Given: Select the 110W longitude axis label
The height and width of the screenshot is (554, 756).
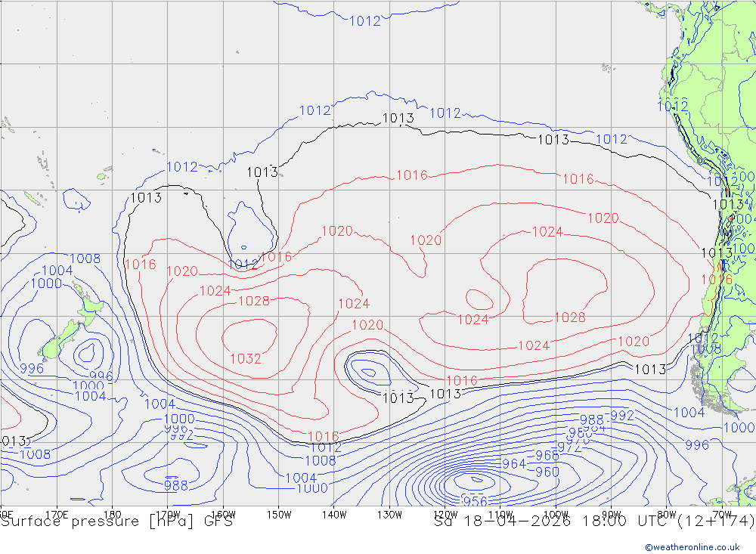Looking at the screenshot, I should pyautogui.click(x=500, y=515).
